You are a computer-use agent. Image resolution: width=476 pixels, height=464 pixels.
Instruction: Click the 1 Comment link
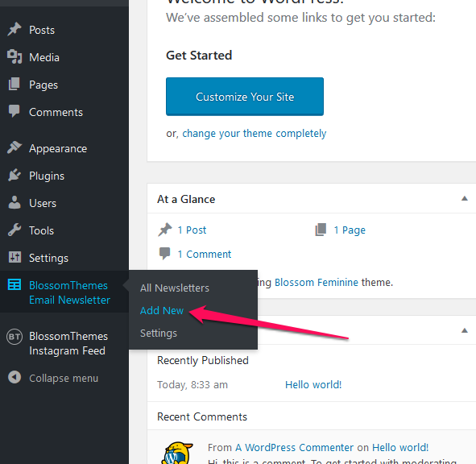click(205, 255)
